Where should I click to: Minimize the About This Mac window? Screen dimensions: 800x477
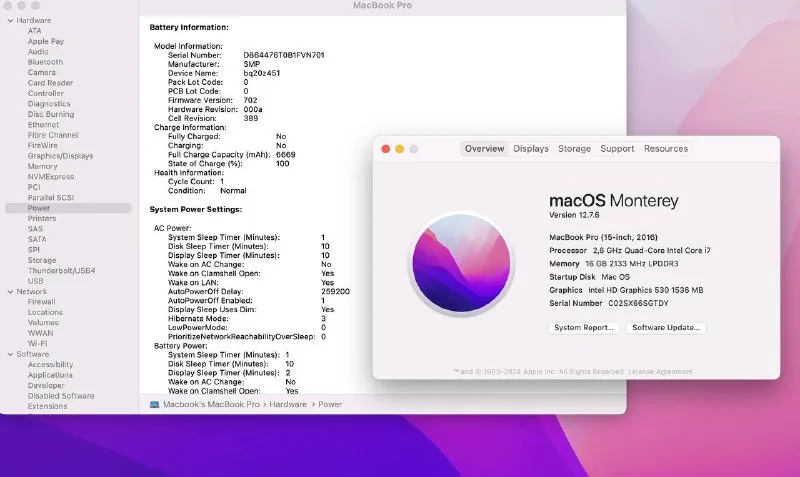pyautogui.click(x=399, y=149)
